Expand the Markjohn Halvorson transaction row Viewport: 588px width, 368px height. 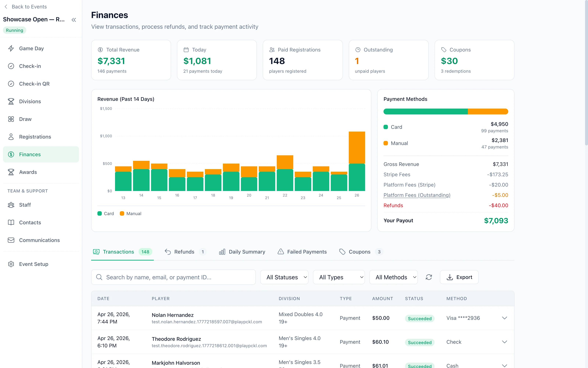pos(505,366)
